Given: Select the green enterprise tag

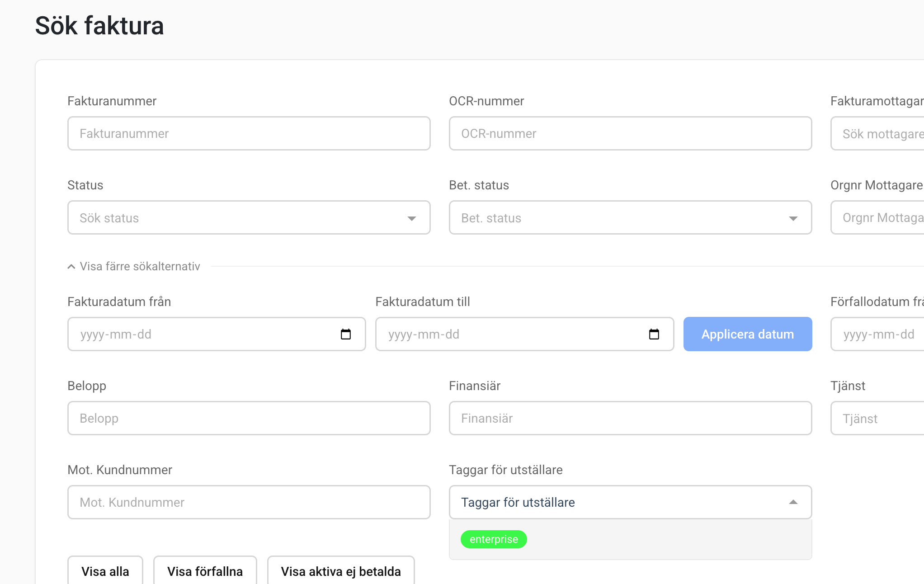Looking at the screenshot, I should 494,539.
